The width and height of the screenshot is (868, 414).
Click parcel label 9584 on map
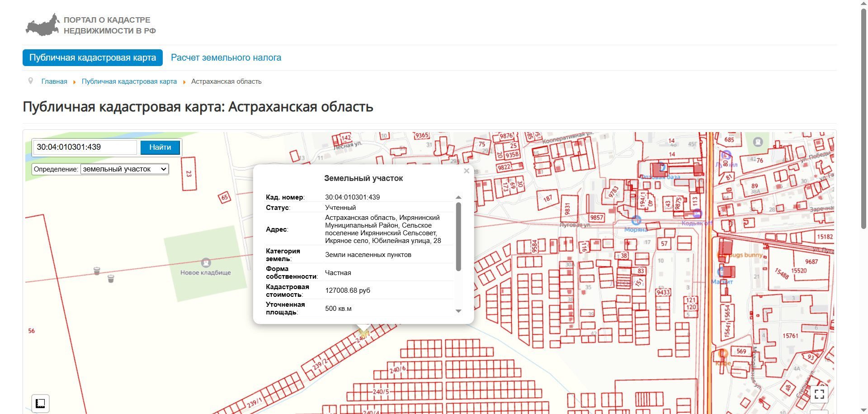click(x=534, y=246)
